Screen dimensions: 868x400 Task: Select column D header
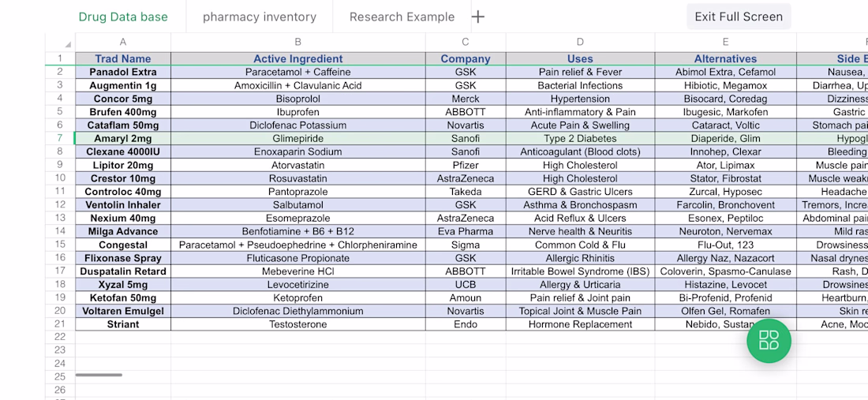pos(580,42)
